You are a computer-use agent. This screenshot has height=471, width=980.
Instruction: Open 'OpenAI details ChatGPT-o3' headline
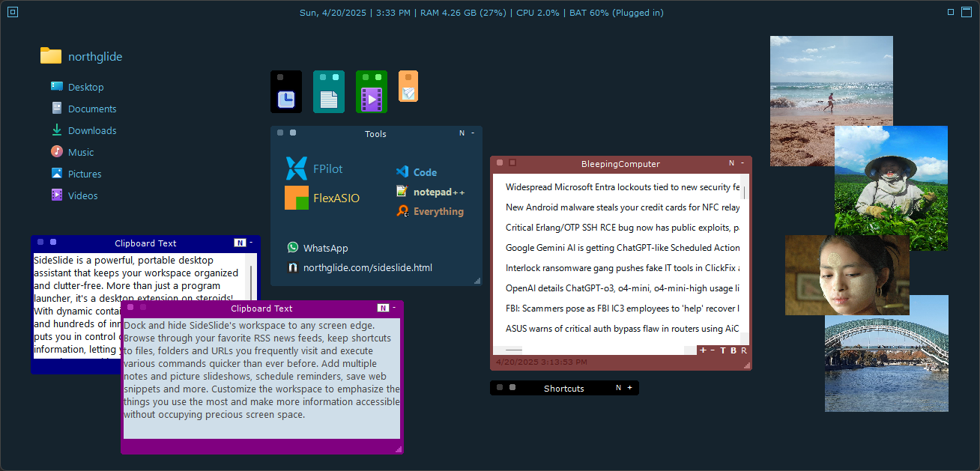coord(623,288)
